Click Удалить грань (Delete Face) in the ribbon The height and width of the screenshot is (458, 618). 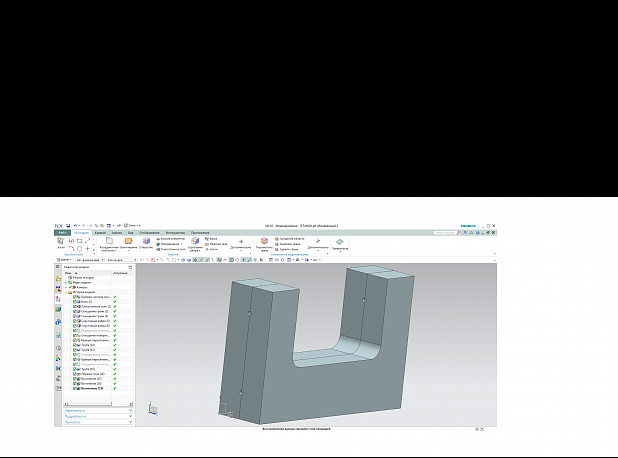[x=287, y=249]
